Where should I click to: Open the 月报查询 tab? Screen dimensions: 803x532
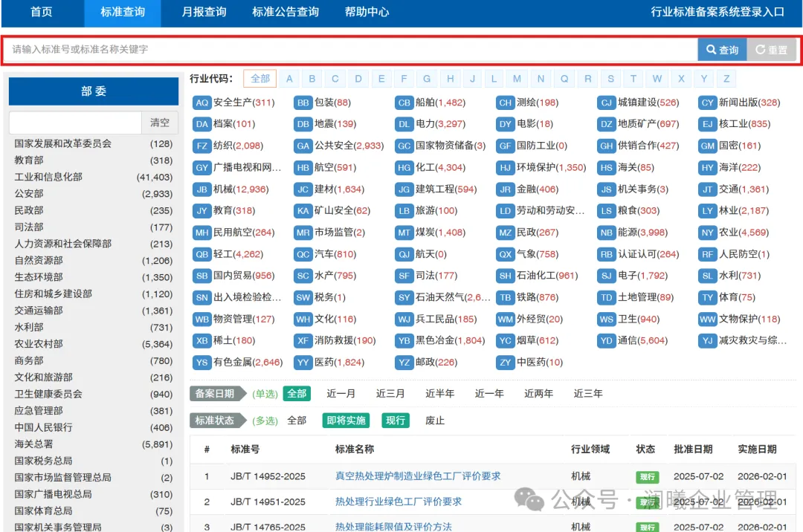coord(204,12)
